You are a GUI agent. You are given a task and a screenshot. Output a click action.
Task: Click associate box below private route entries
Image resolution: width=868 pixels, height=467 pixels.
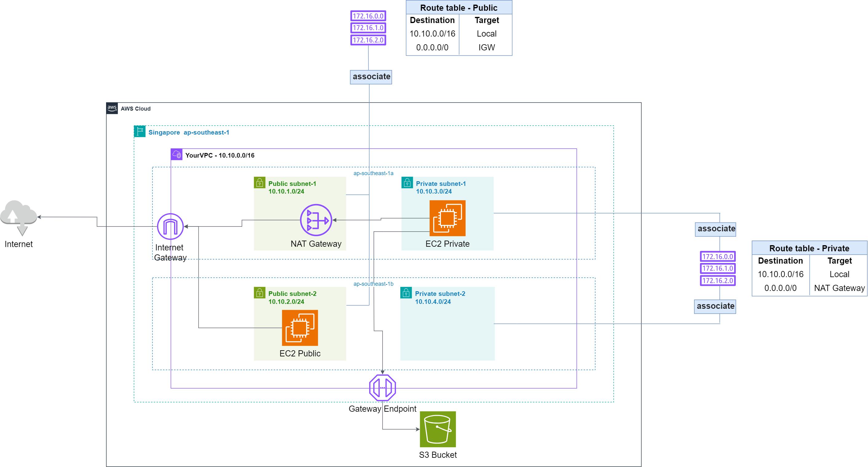point(715,306)
